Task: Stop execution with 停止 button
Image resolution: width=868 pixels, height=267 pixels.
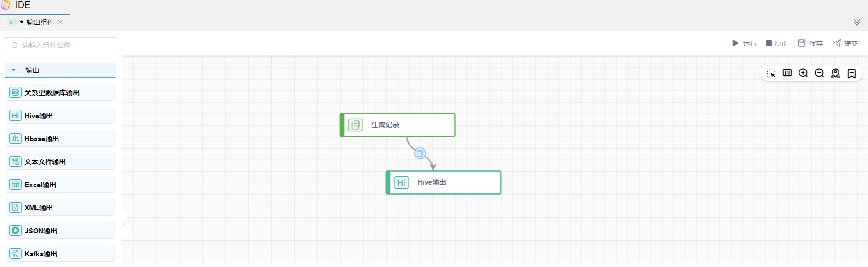Action: 776,43
